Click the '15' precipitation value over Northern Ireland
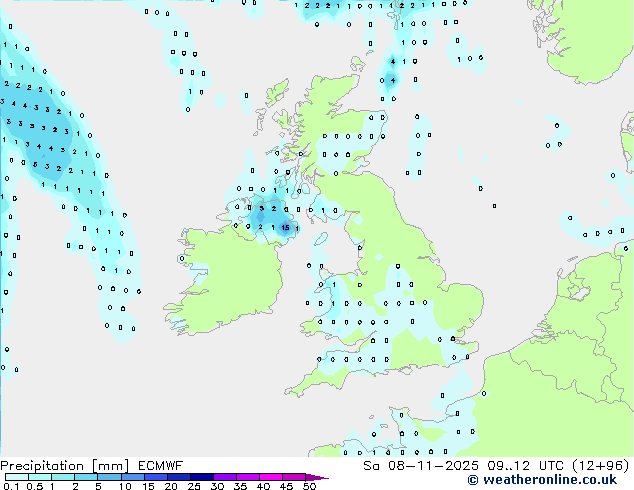This screenshot has width=634, height=490. 285,228
